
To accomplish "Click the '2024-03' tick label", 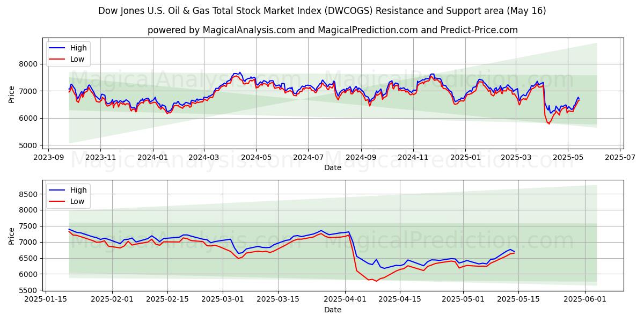I will tap(204, 158).
